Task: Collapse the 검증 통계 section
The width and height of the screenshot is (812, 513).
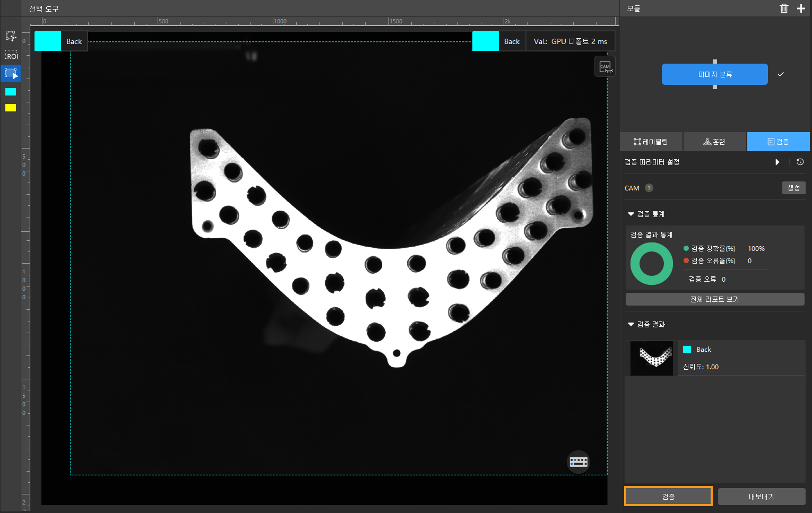Action: pos(631,214)
